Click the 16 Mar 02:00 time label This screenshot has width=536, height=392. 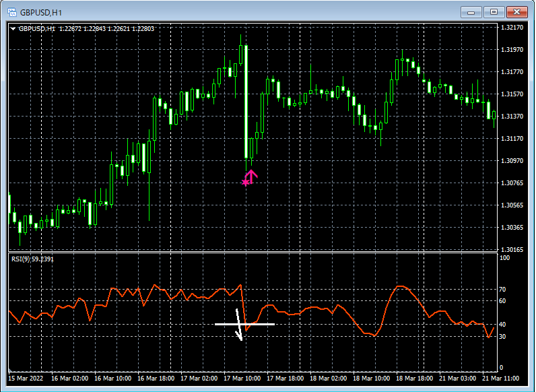click(x=70, y=379)
